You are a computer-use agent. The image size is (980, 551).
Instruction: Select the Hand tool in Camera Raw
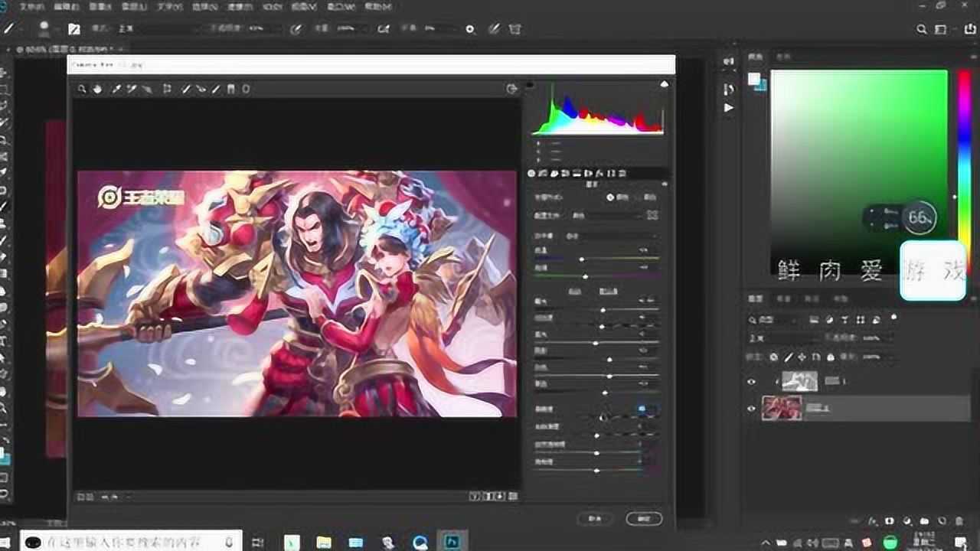(x=98, y=89)
